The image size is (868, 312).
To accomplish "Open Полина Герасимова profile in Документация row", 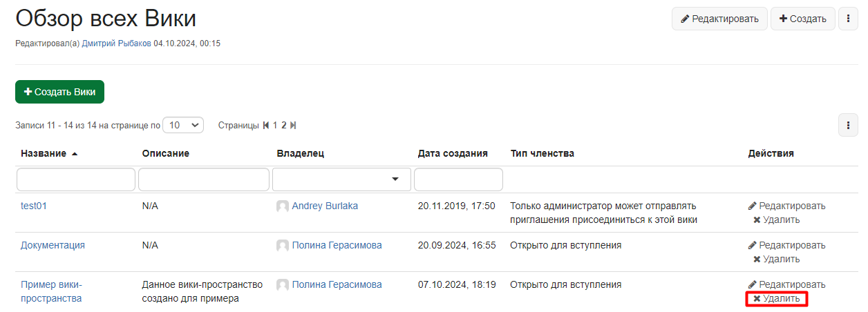I will [x=337, y=245].
